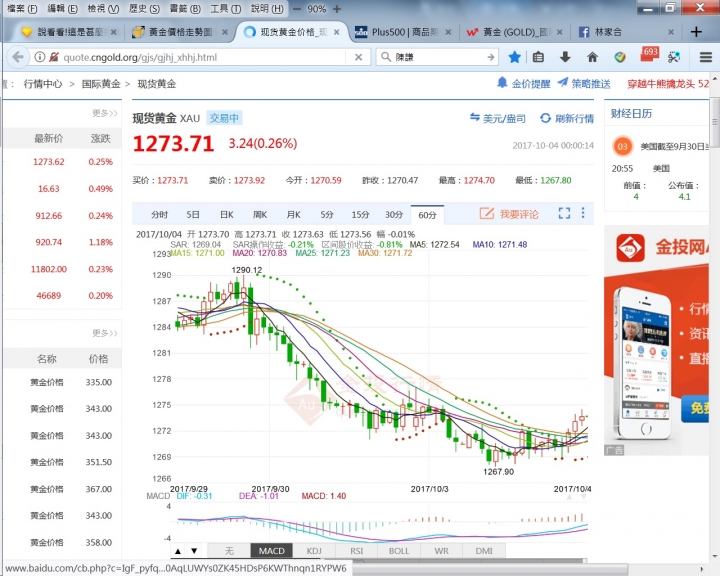720x576 pixels.
Task: Click the 金价提醒 bell icon
Action: pos(502,84)
